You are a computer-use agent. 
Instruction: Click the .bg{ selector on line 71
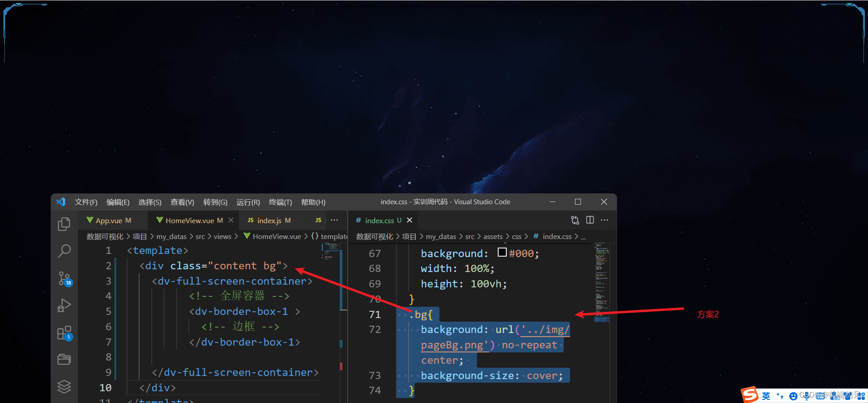pyautogui.click(x=421, y=314)
